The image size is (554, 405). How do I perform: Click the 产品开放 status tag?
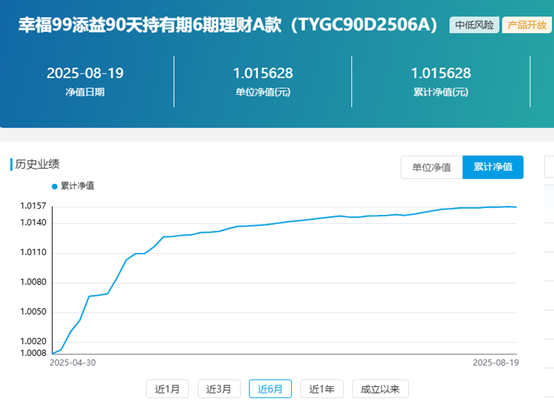(527, 25)
